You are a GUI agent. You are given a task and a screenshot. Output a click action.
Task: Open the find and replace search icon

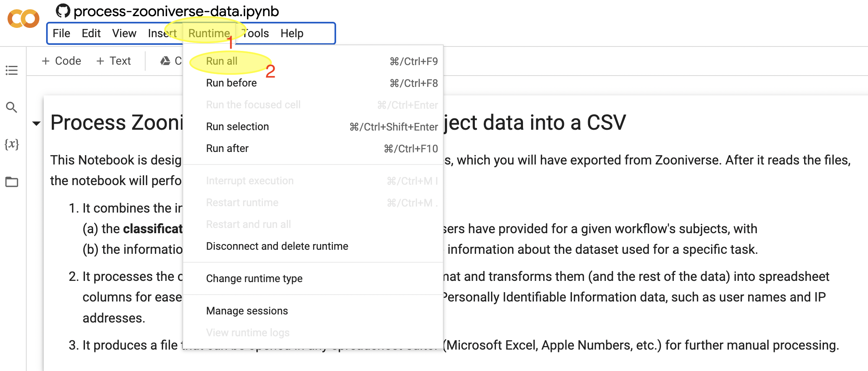point(11,107)
